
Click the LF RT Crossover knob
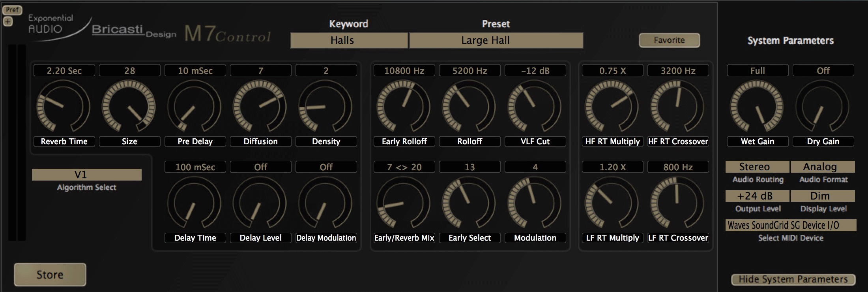[x=677, y=203]
